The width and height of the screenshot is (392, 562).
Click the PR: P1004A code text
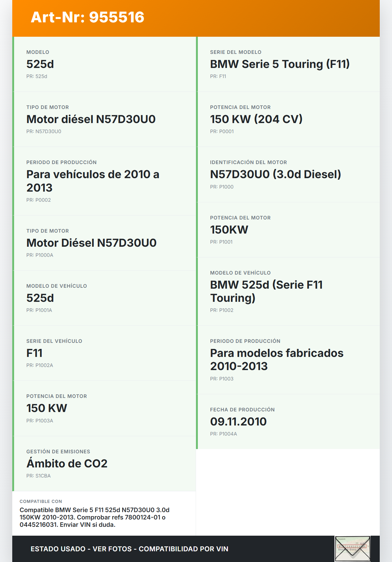(x=224, y=434)
